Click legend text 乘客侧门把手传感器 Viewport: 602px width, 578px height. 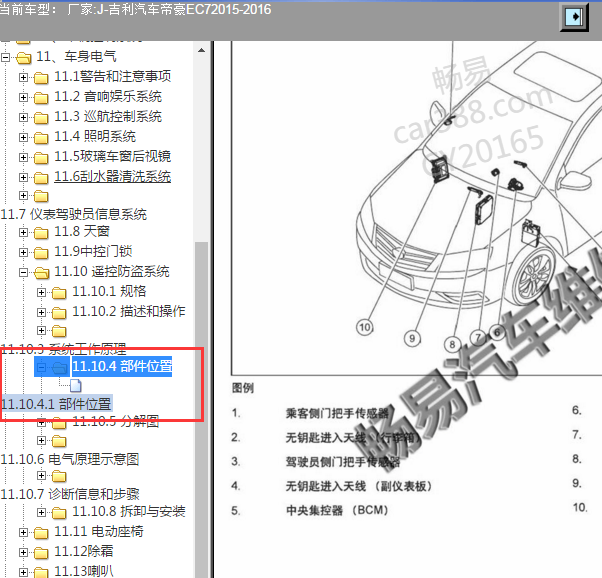[337, 413]
